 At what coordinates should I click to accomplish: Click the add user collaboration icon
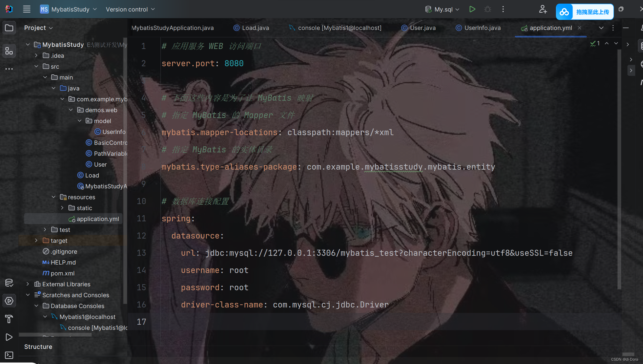click(x=543, y=9)
